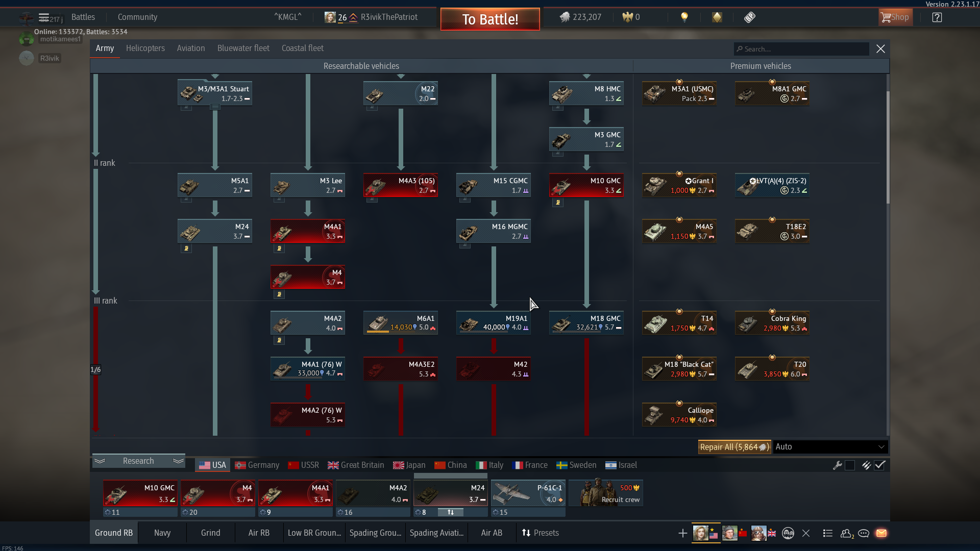Open the Auto repair mode dropdown
The width and height of the screenshot is (980, 551).
(x=830, y=446)
